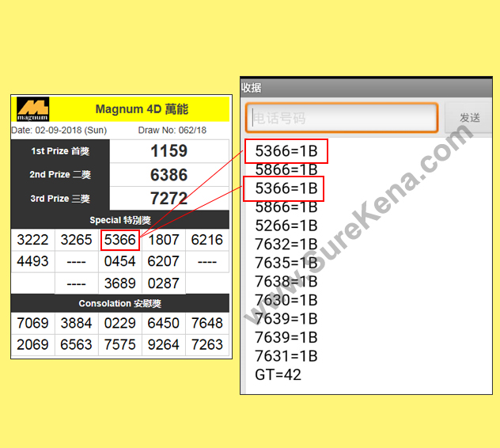
Task: Select special number 0287
Action: 164,283
